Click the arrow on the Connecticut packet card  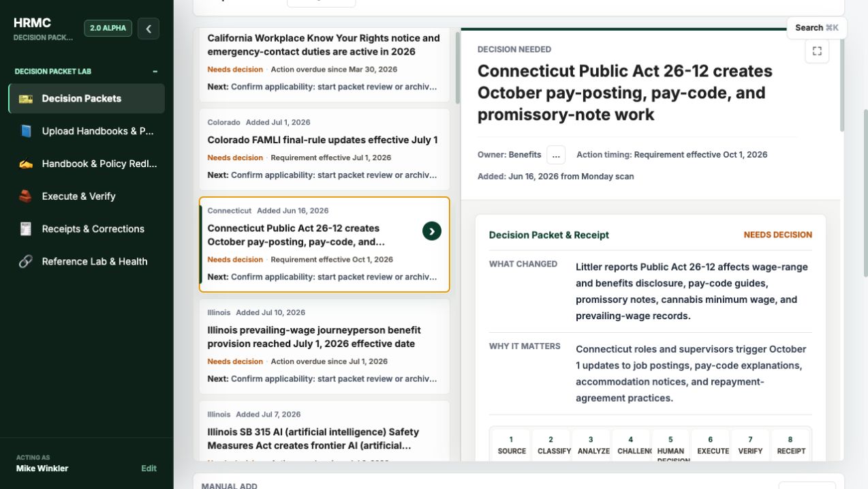pyautogui.click(x=432, y=231)
